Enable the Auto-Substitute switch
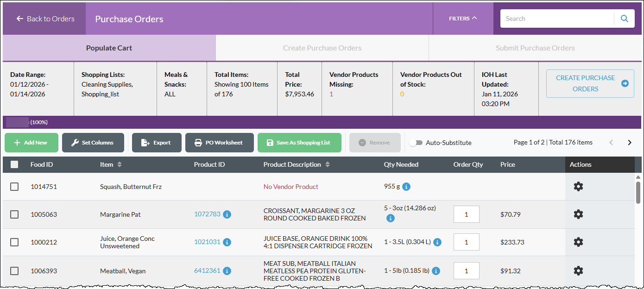The height and width of the screenshot is (289, 644). [x=416, y=143]
